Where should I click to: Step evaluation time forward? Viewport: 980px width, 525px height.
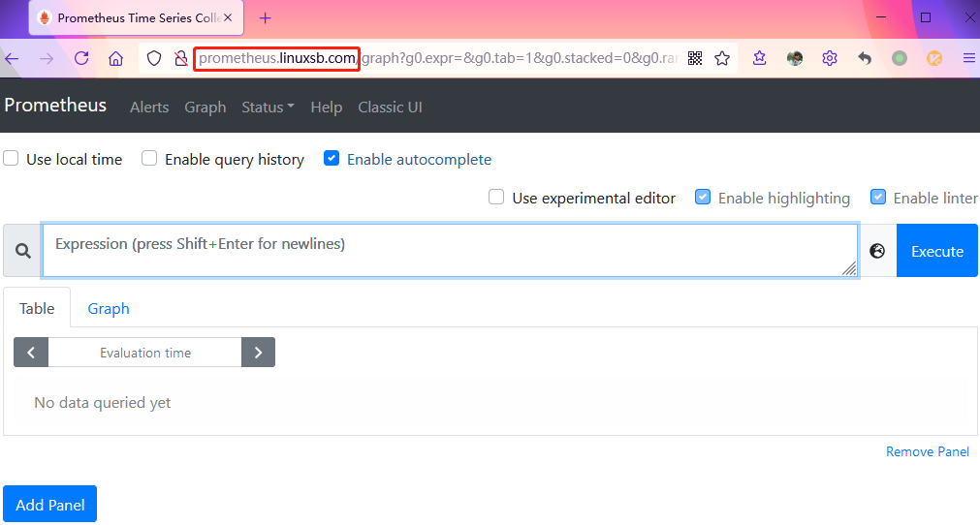258,353
